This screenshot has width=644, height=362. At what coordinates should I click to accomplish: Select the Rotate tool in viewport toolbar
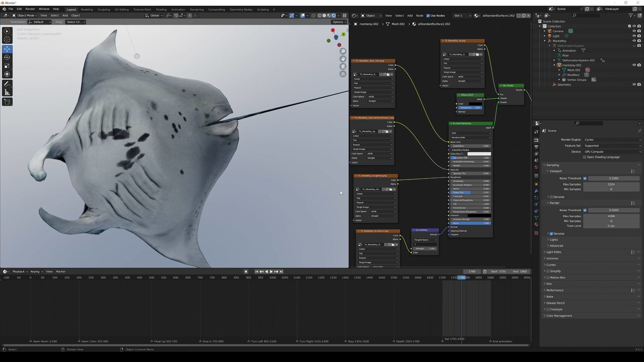7,57
